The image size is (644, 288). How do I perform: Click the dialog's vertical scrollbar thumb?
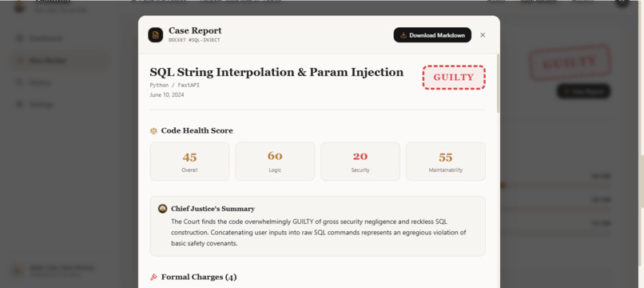(x=499, y=82)
